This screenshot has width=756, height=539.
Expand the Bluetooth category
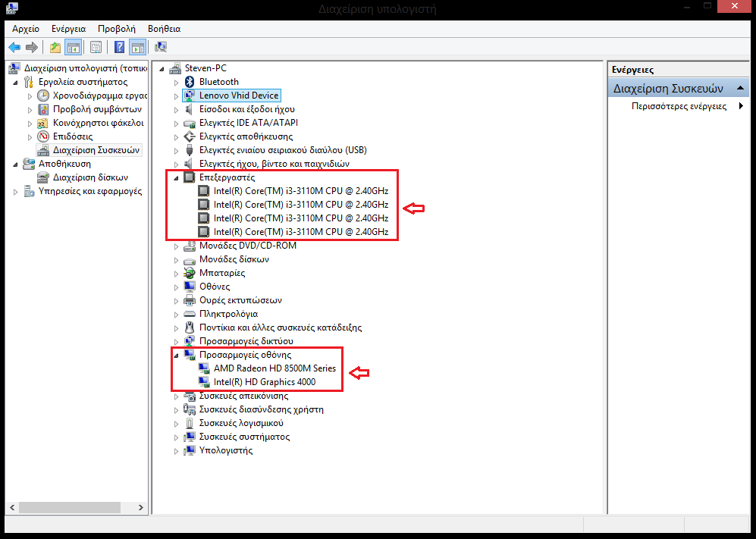[x=177, y=83]
